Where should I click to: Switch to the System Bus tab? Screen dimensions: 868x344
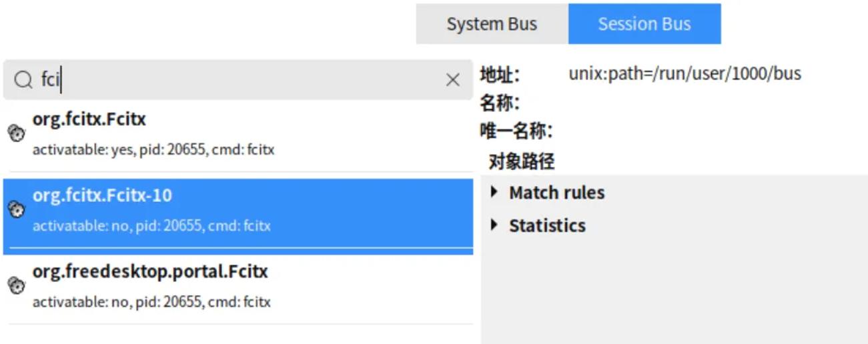point(492,25)
